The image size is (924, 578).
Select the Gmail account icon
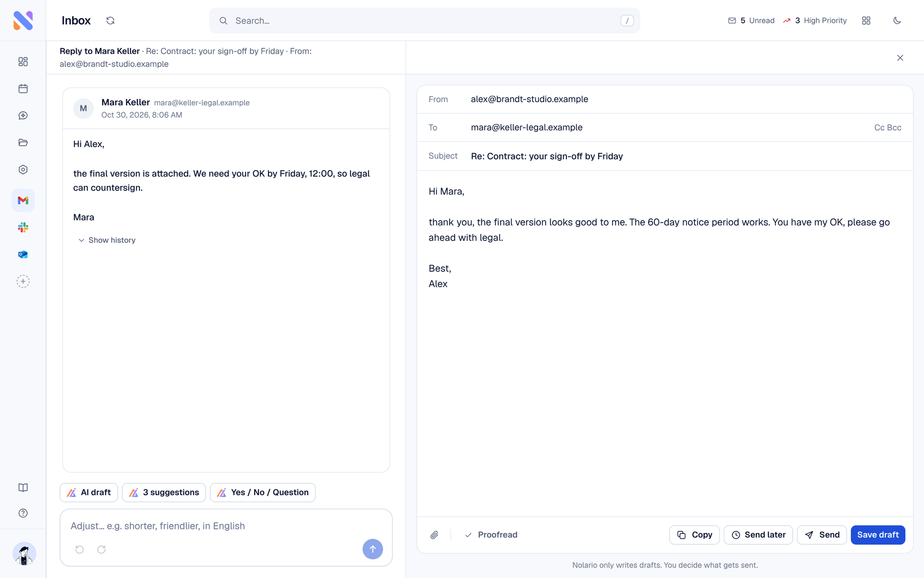[23, 200]
